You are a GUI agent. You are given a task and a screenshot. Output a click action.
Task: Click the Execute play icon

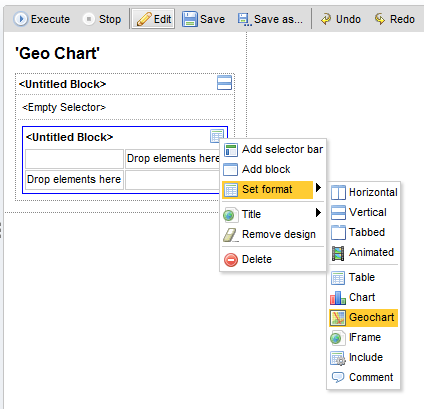click(21, 19)
